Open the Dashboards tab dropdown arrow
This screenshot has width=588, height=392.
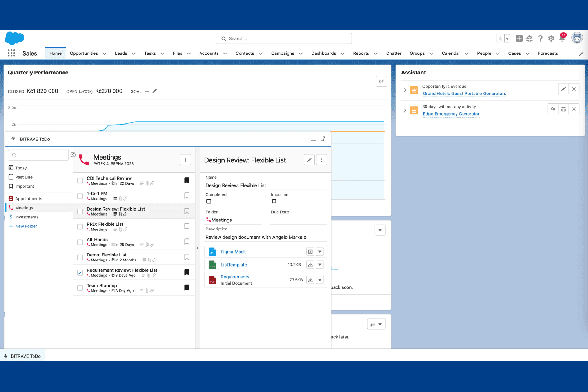pyautogui.click(x=342, y=54)
